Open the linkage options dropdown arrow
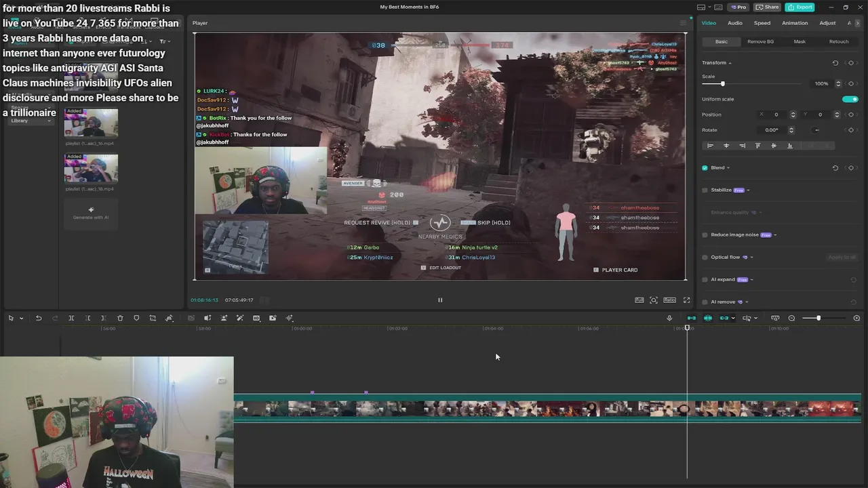Screen dimensions: 868x488 733,319
